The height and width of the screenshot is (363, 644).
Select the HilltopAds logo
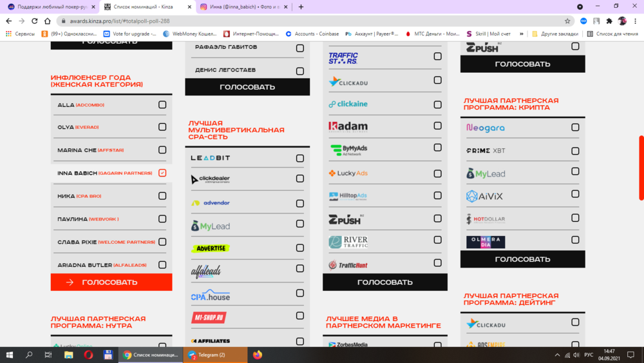pyautogui.click(x=348, y=196)
